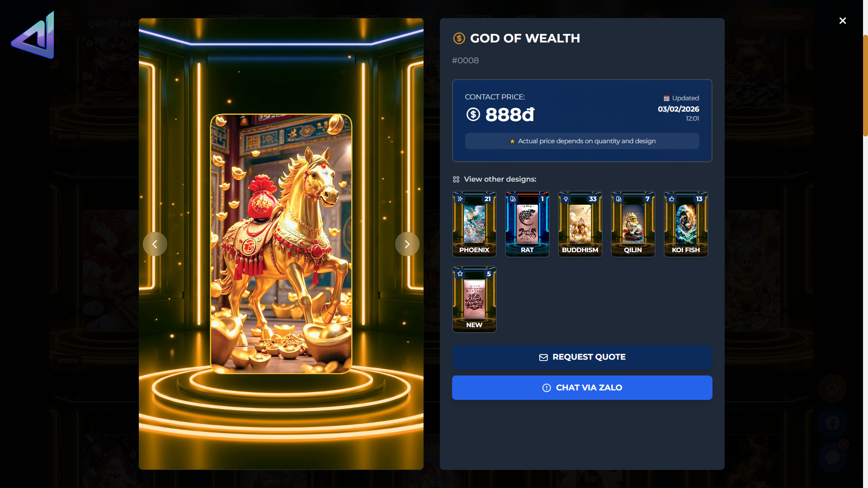Image resolution: width=868 pixels, height=488 pixels.
Task: Click the dollar coin icon beside title
Action: pyautogui.click(x=459, y=38)
